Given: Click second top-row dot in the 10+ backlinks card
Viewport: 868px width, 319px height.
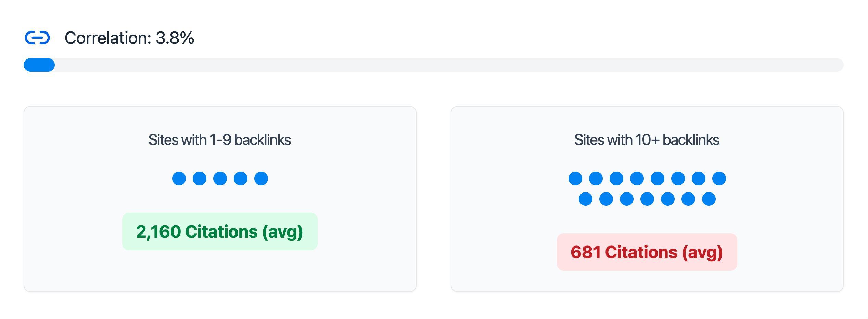Looking at the screenshot, I should pyautogui.click(x=596, y=178).
